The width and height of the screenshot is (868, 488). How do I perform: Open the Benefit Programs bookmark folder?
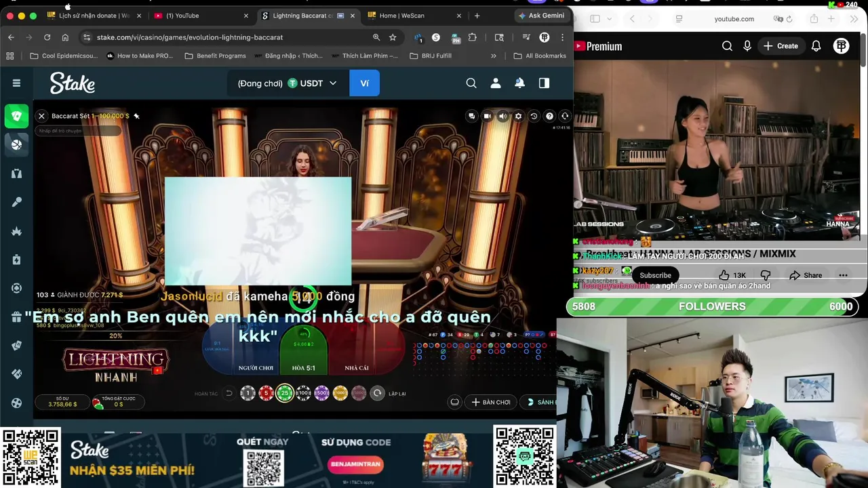(x=215, y=56)
